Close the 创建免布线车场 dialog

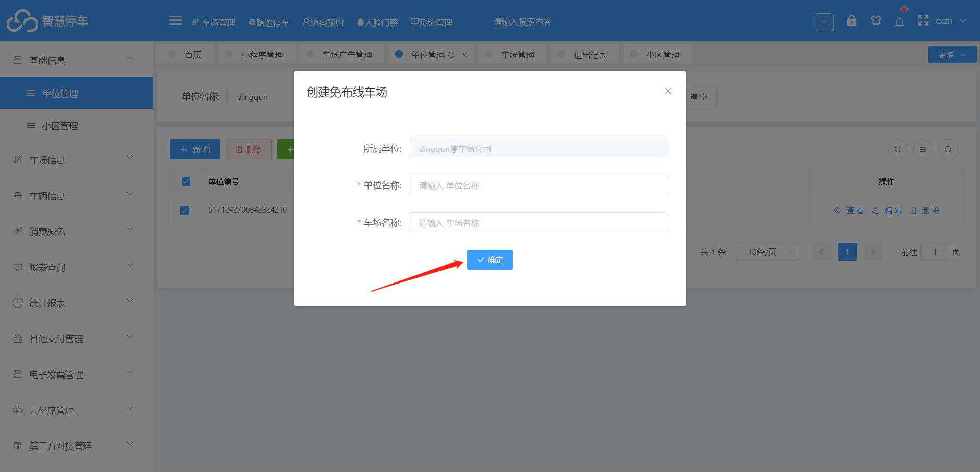coord(668,91)
